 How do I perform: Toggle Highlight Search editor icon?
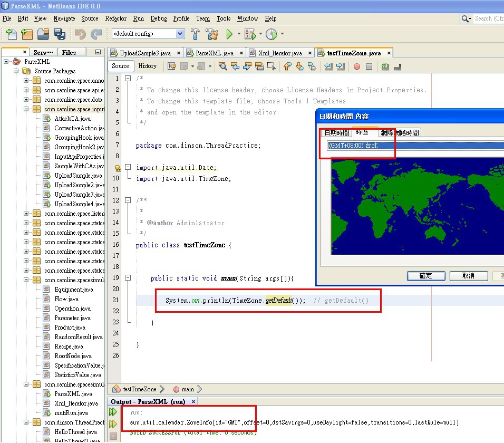coord(259,66)
